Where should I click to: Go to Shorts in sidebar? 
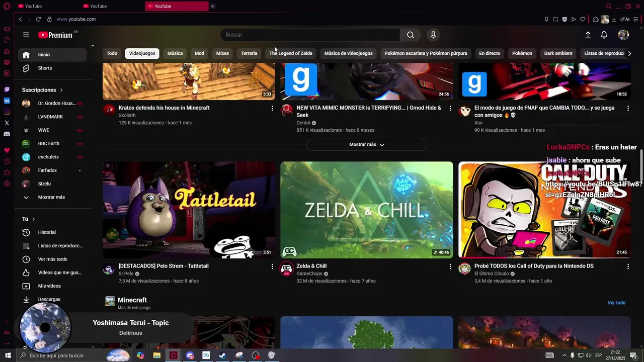[52, 68]
